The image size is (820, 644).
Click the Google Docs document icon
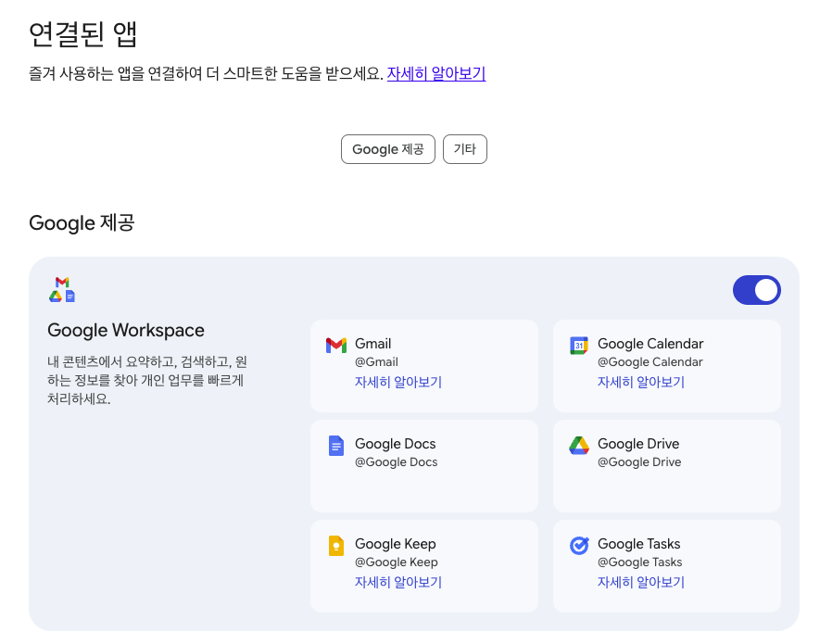[x=335, y=446]
